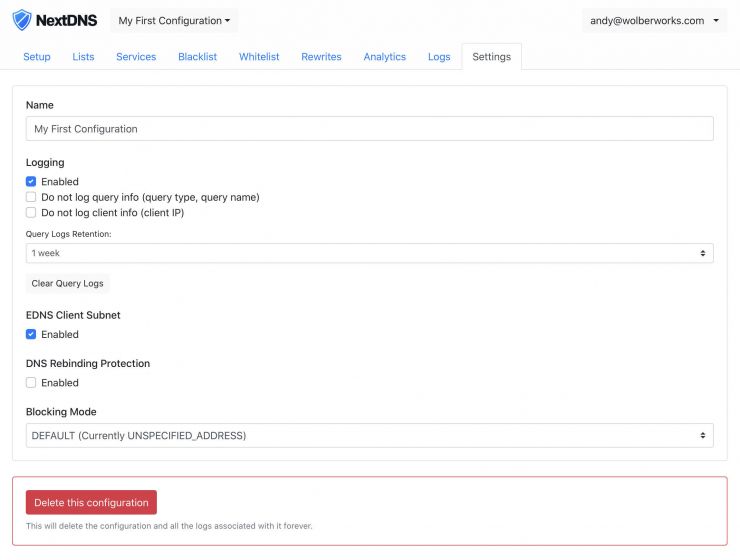Click the Clear Query Logs button
The width and height of the screenshot is (740, 560).
67,284
